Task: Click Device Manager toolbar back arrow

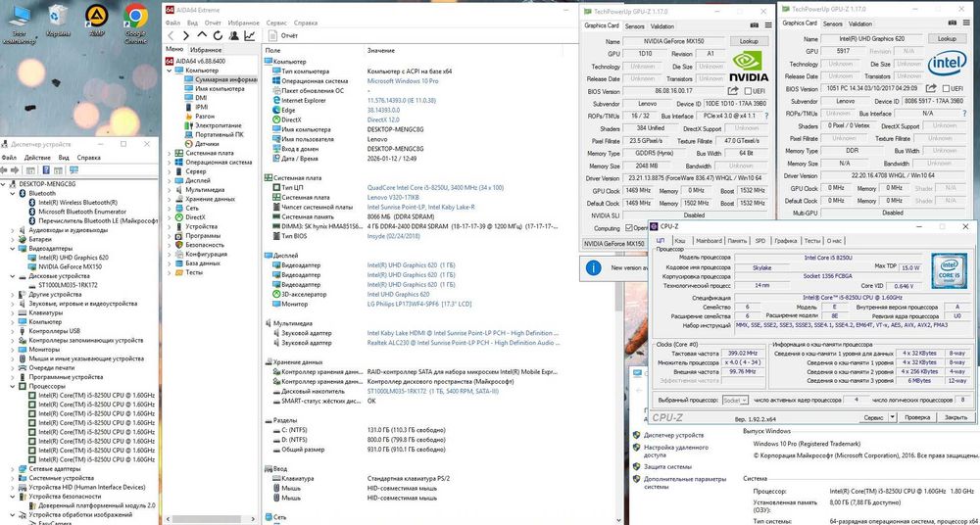Action: (x=4, y=170)
